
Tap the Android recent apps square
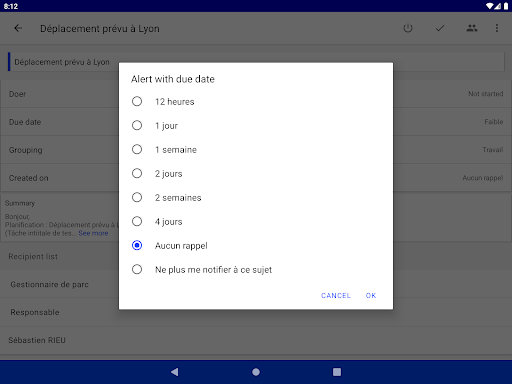[337, 372]
